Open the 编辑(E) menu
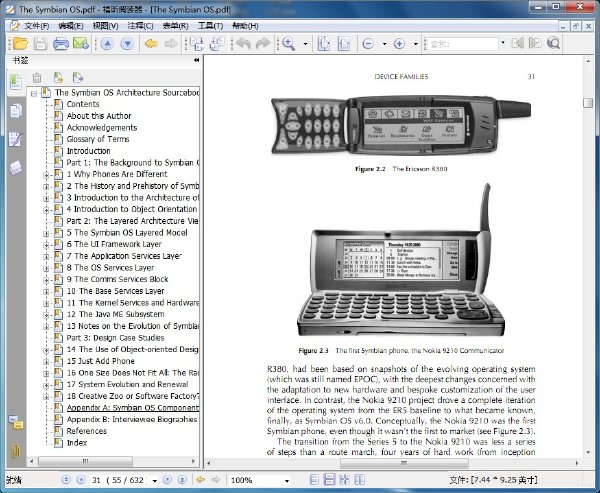Screen dimensions: 600x493 coord(71,26)
